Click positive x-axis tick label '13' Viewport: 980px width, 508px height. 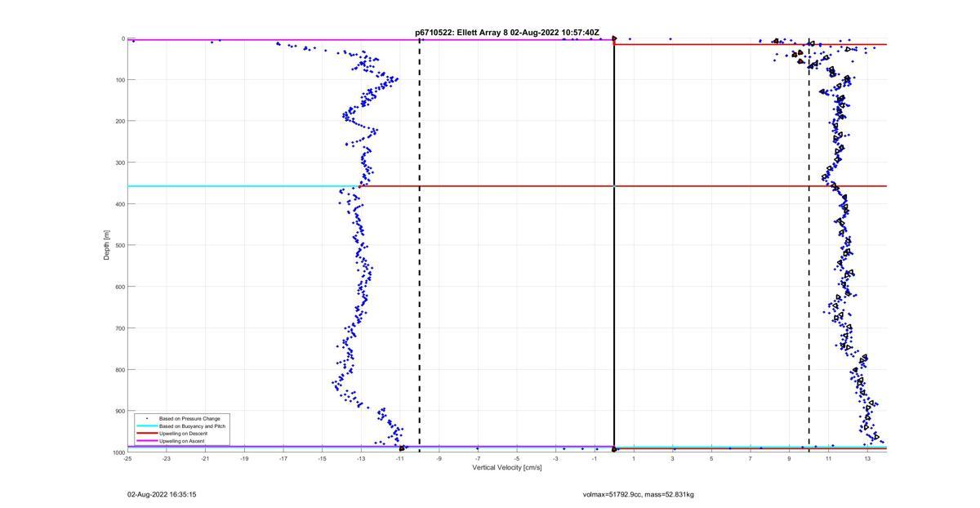point(867,459)
